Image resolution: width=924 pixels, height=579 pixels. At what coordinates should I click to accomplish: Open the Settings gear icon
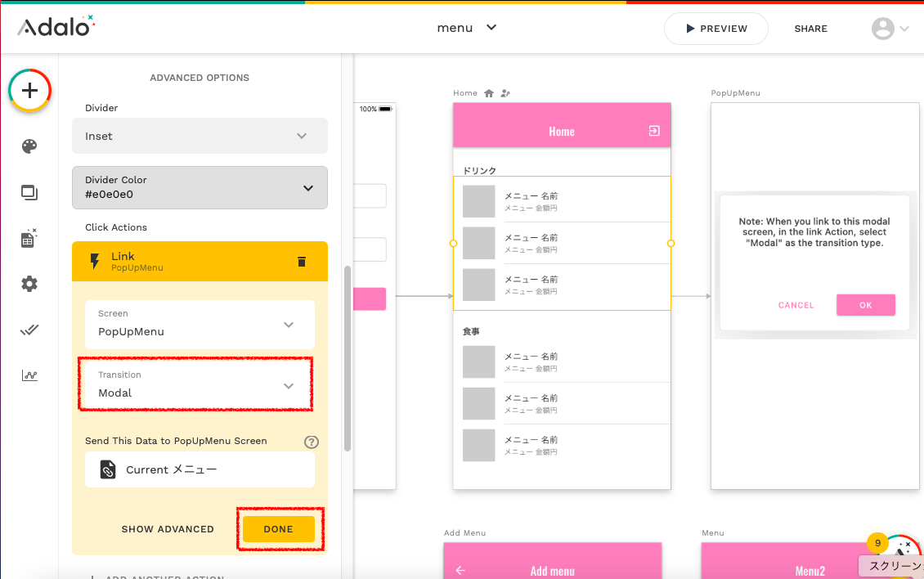[x=29, y=285]
